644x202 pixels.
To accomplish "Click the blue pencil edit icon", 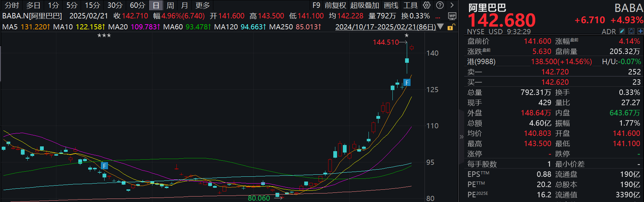I will tap(622, 31).
